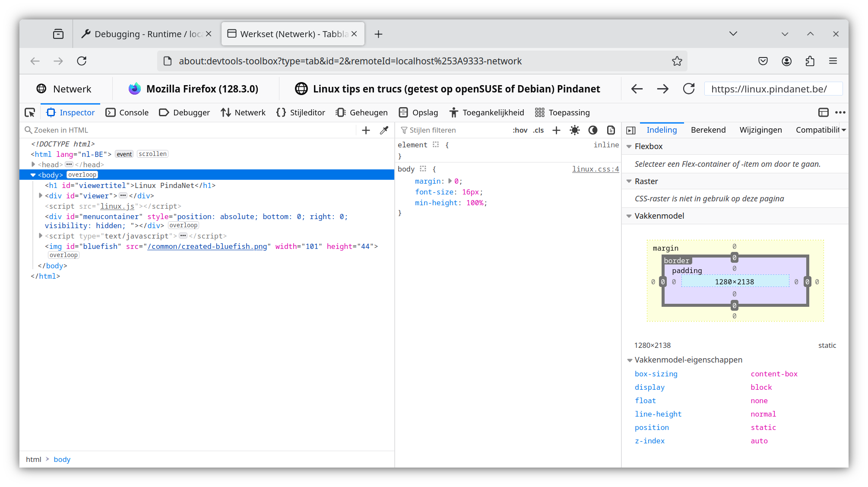Open the linux.css:4 source link

coord(596,169)
